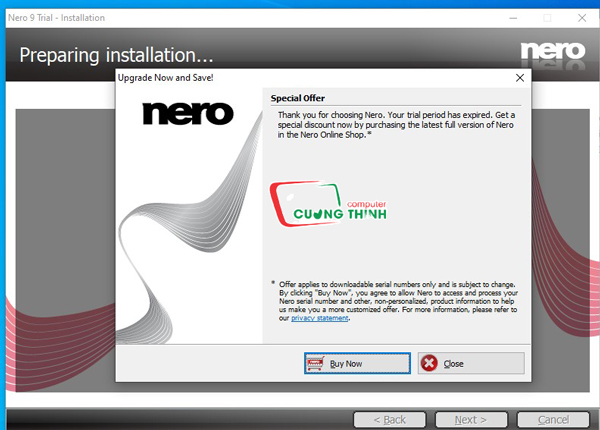The width and height of the screenshot is (600, 430).
Task: Maximize the Nero 9 Trial Installation window
Action: 547,18
